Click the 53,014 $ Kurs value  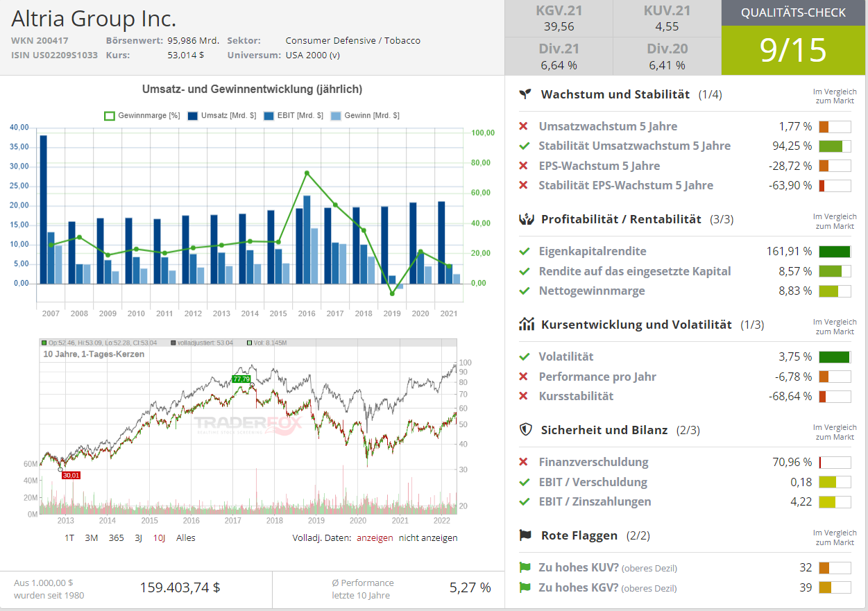(x=186, y=55)
